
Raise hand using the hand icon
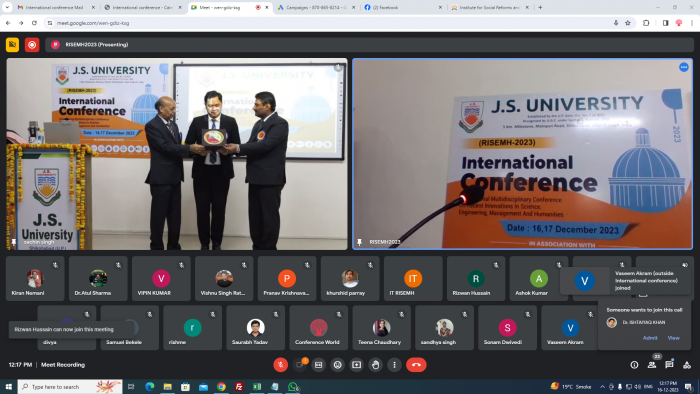(375, 365)
